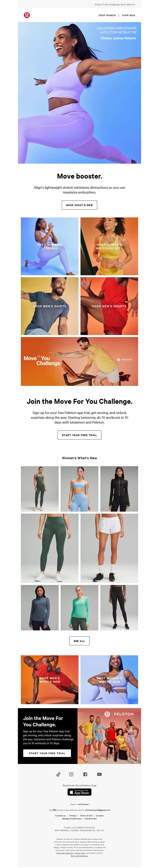This screenshot has height=868, width=159.
Task: Open the Instagram social icon
Action: (71, 774)
